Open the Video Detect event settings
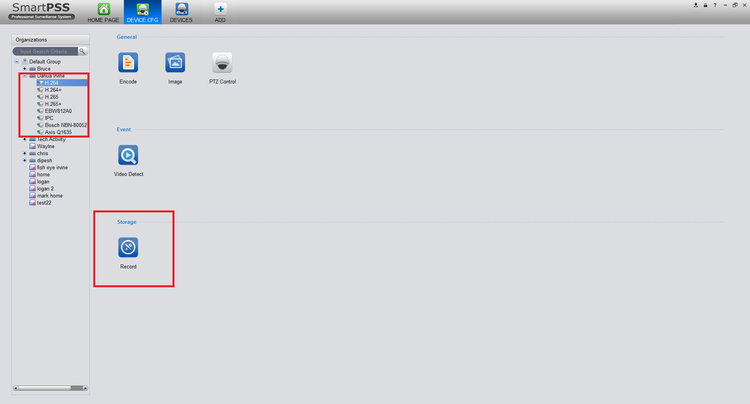Screen dimensions: 750x404 point(128,155)
